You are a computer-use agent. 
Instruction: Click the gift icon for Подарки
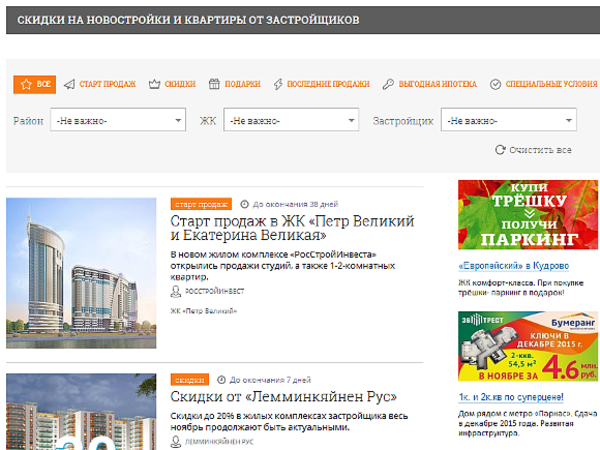214,84
